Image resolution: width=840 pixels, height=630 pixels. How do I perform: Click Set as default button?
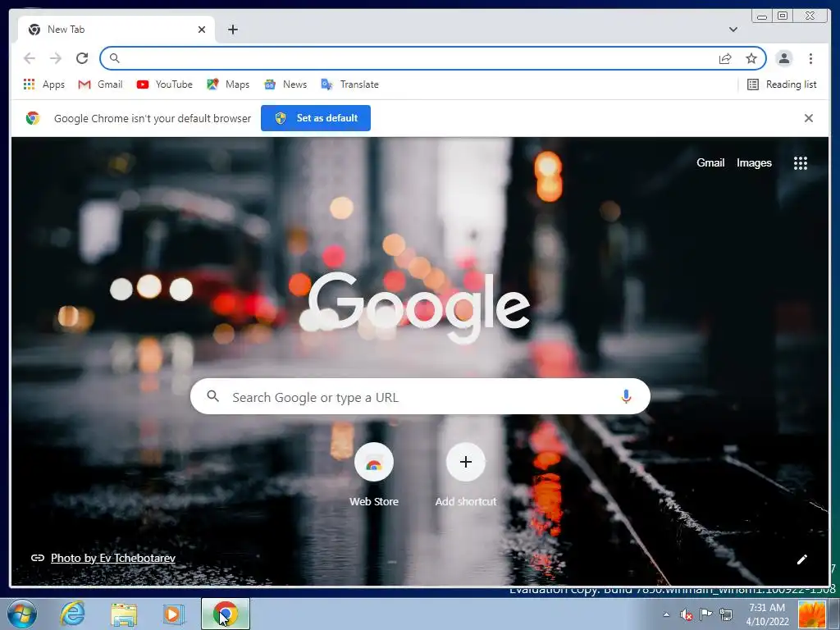tap(316, 118)
